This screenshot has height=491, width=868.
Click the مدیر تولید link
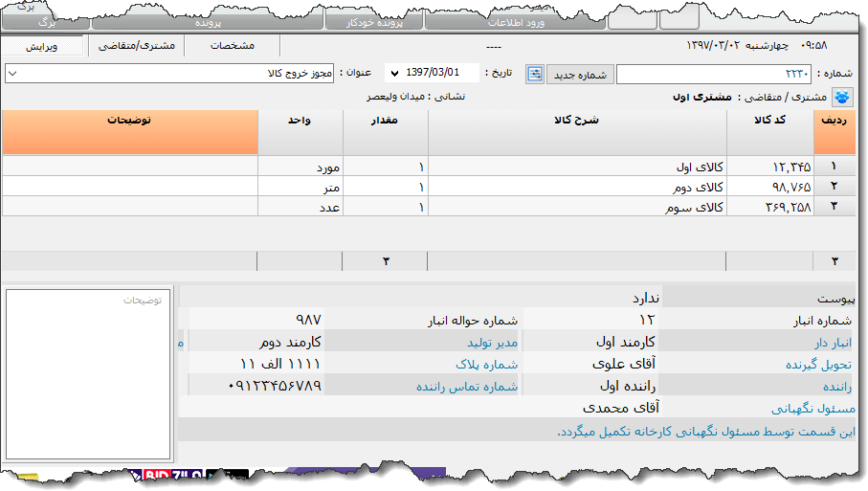click(x=492, y=344)
